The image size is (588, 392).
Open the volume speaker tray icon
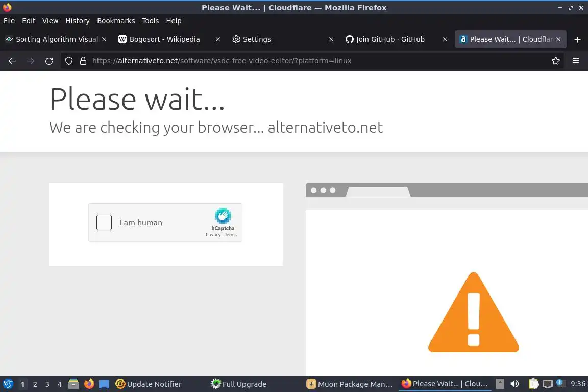coord(515,384)
